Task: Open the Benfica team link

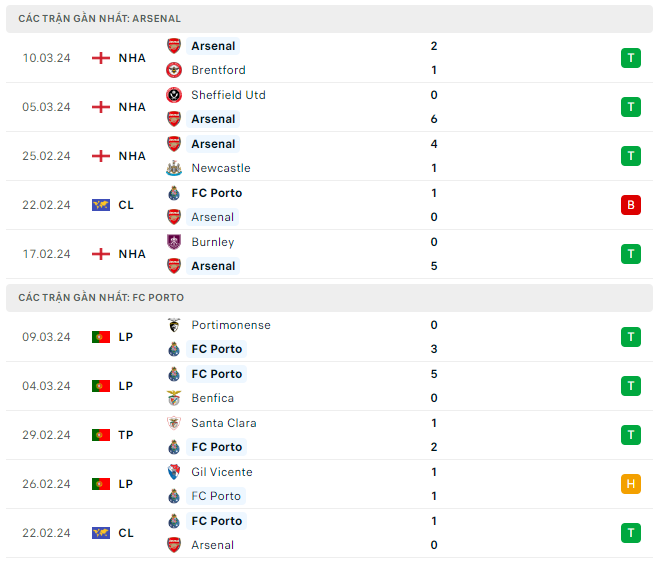Action: [x=212, y=398]
